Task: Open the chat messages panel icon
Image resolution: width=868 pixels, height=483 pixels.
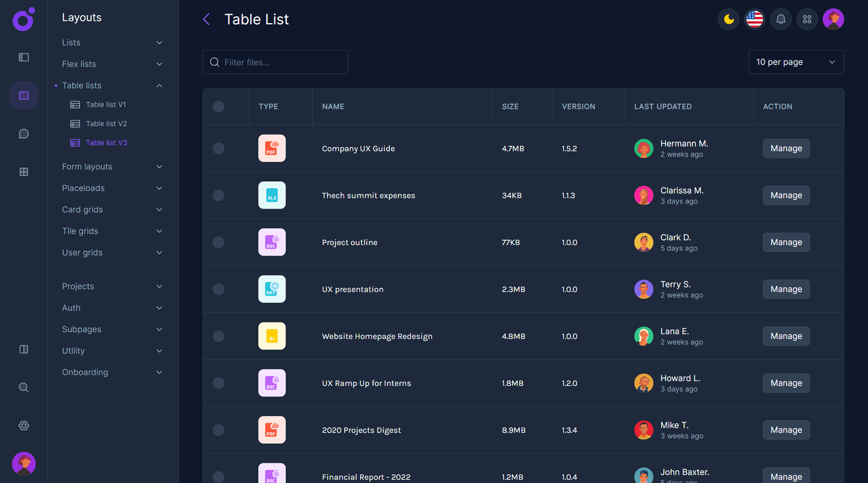Action: (x=23, y=133)
